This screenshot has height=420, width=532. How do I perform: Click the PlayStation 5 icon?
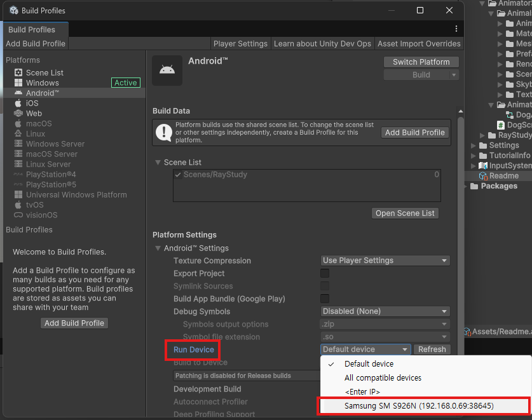(18, 184)
